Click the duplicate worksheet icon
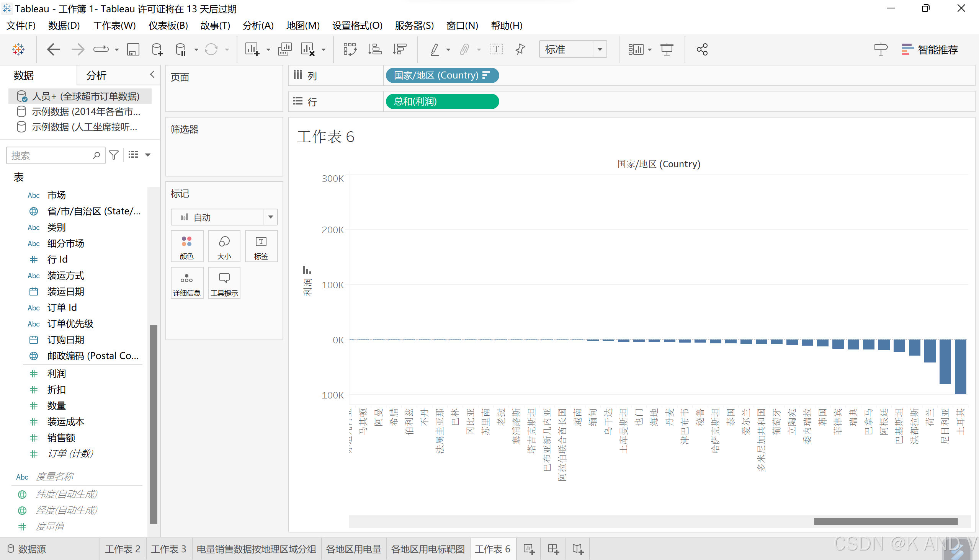Viewport: 979px width, 560px height. [x=284, y=50]
